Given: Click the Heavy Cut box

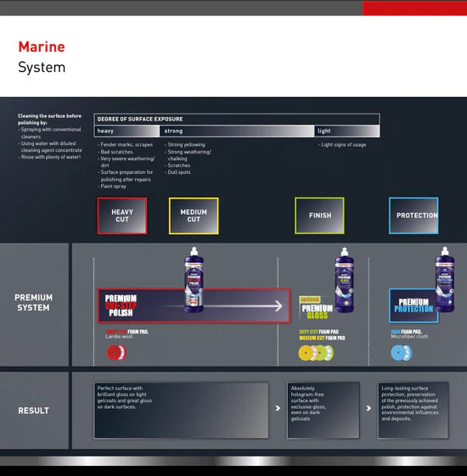Looking at the screenshot, I should pyautogui.click(x=122, y=216).
